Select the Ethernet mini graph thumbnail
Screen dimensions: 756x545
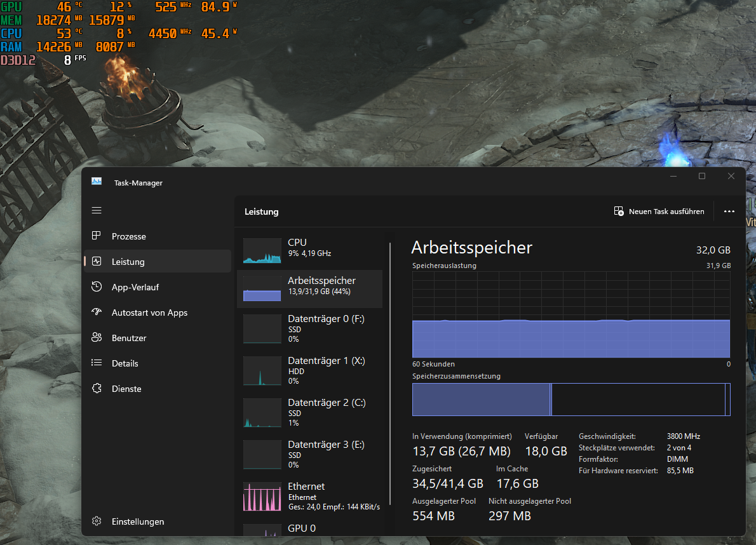pyautogui.click(x=262, y=496)
